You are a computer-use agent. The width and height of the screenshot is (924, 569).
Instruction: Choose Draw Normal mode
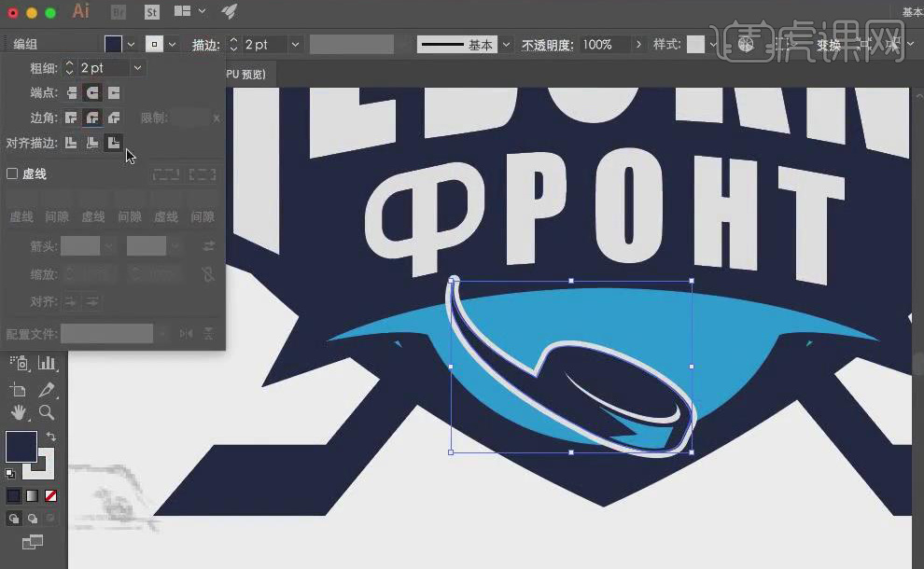tap(13, 519)
